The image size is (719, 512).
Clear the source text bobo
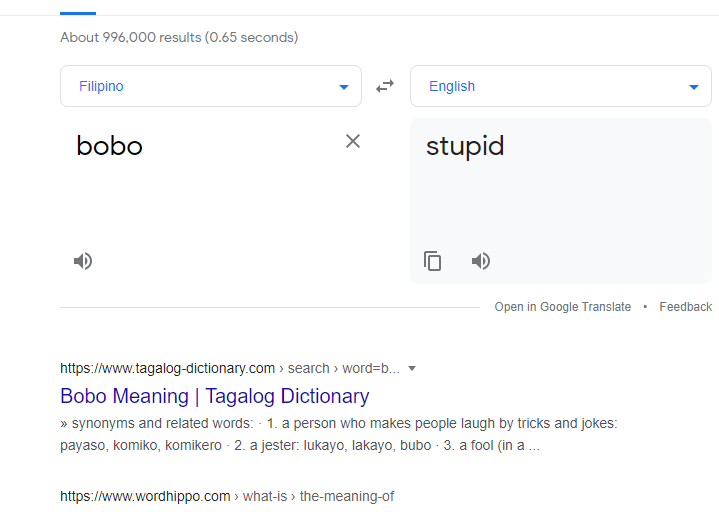pos(353,141)
